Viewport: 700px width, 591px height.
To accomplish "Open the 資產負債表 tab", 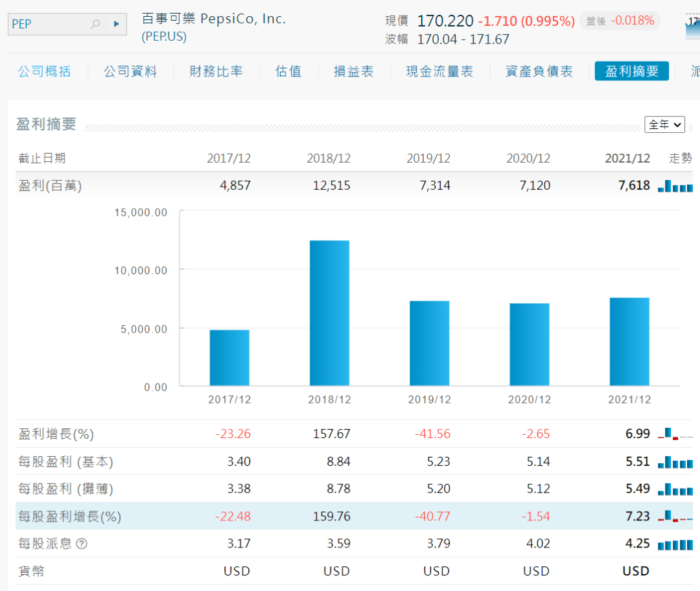I will click(x=539, y=71).
